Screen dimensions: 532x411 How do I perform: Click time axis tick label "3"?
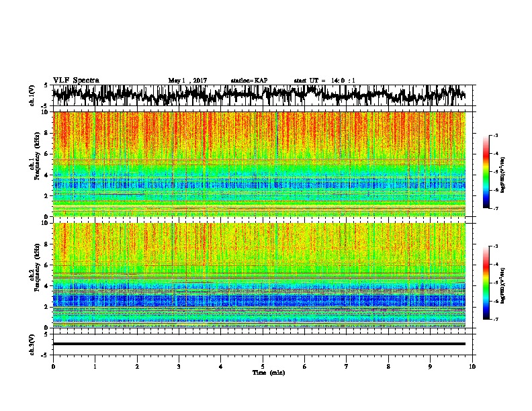click(179, 367)
